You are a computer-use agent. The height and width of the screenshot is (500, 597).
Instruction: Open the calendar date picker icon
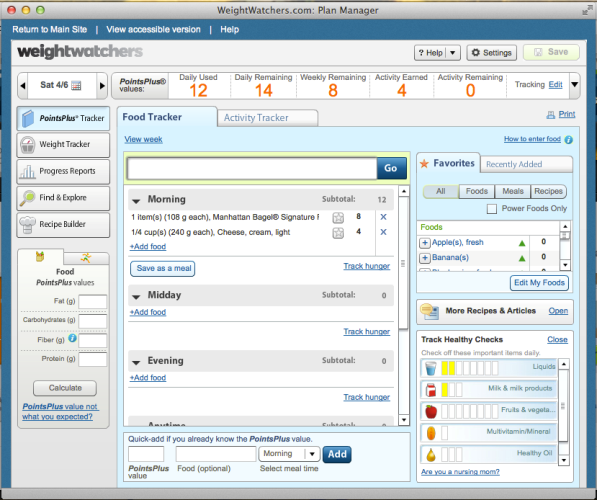coord(76,85)
